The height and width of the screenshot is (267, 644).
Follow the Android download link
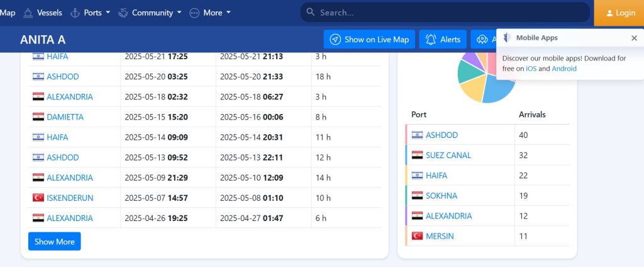[x=564, y=69]
